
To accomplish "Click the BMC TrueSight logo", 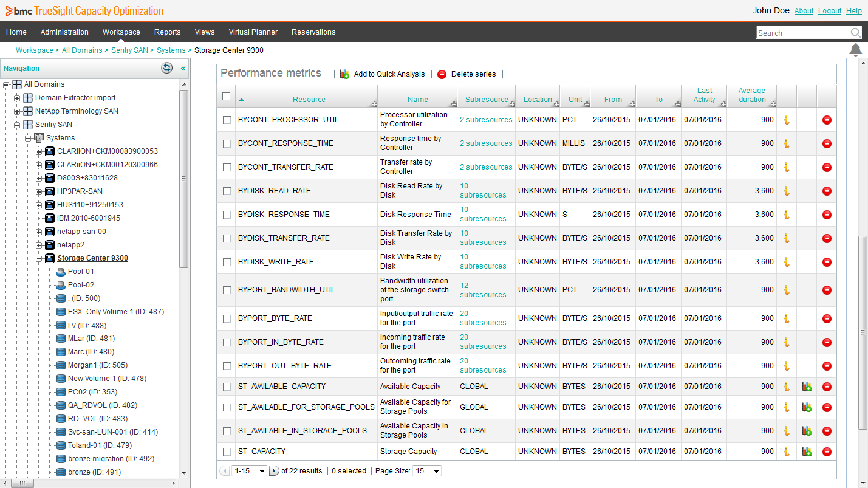I will coord(84,11).
